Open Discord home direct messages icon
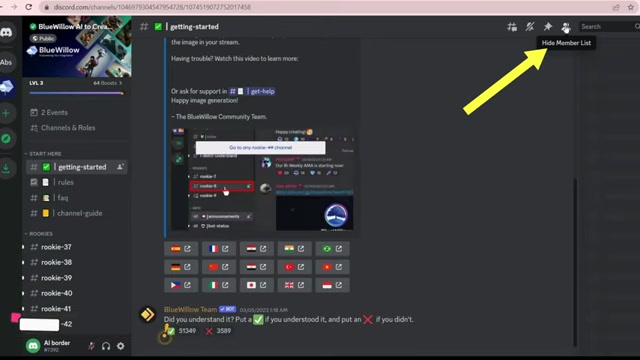 [7, 32]
